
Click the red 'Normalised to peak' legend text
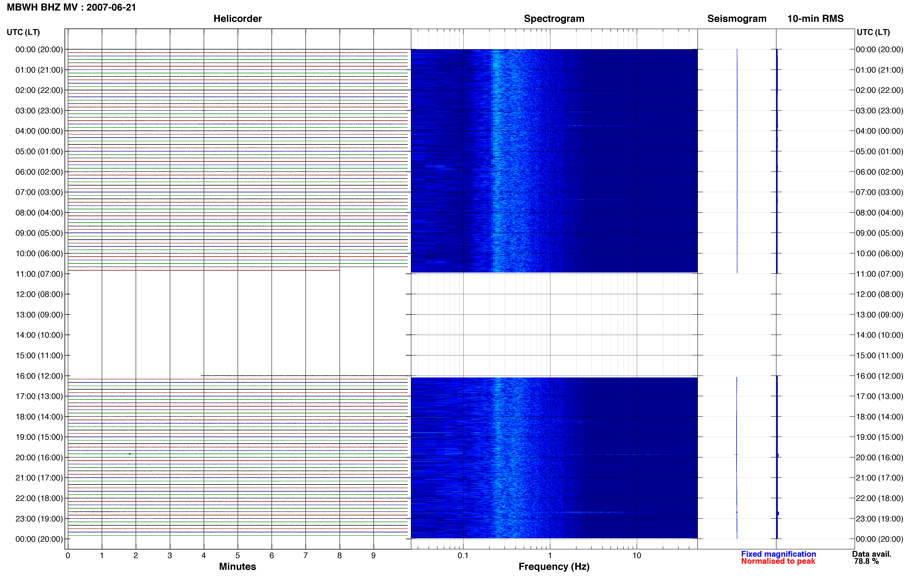pos(778,561)
